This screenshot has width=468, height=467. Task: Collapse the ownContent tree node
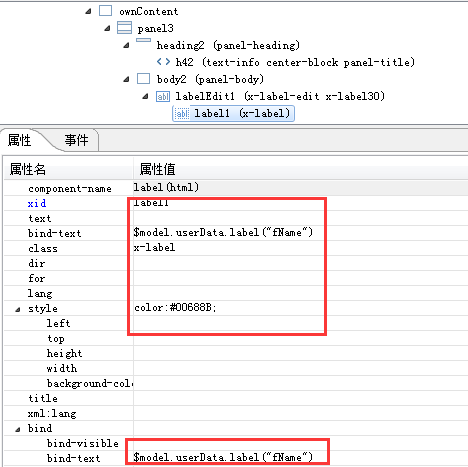(88, 11)
